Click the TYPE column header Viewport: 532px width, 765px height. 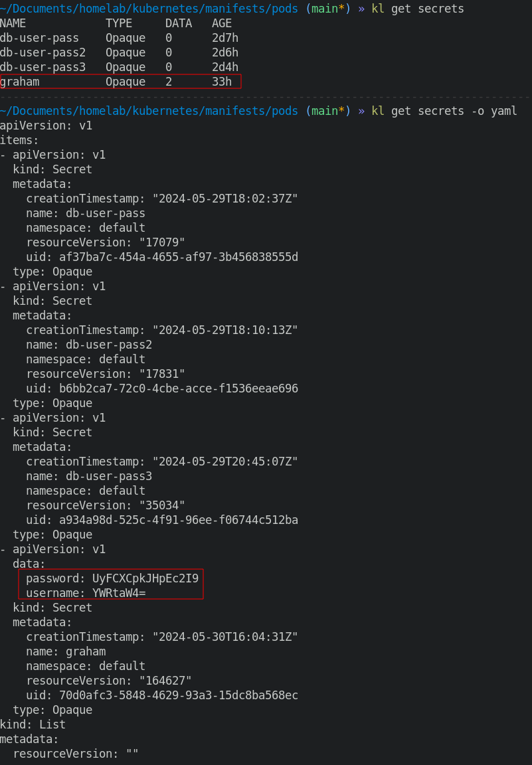(119, 23)
